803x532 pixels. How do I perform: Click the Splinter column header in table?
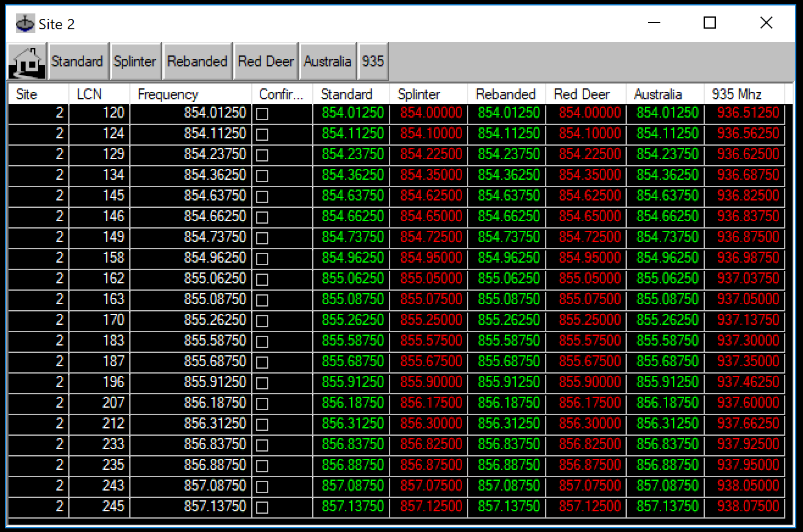point(429,94)
